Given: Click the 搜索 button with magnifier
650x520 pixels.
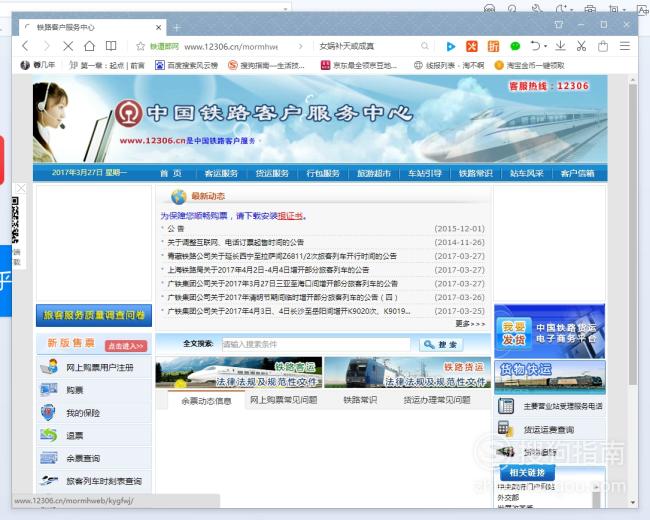Looking at the screenshot, I should pyautogui.click(x=441, y=345).
